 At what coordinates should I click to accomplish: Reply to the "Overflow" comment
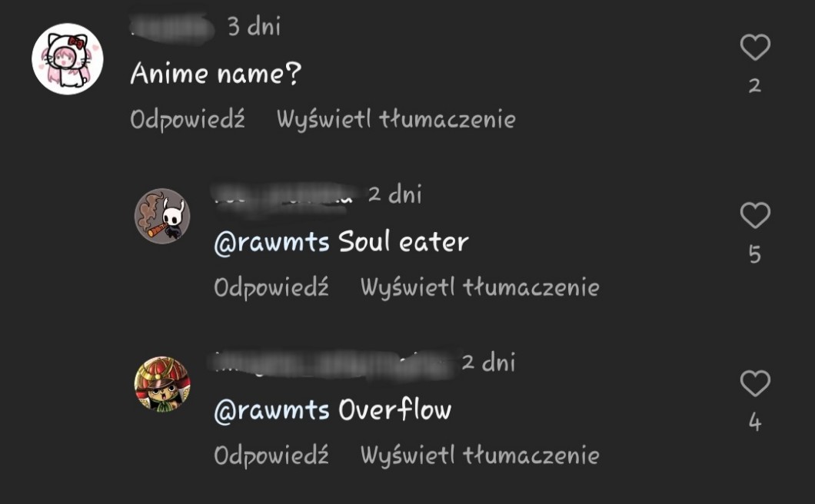(x=271, y=456)
